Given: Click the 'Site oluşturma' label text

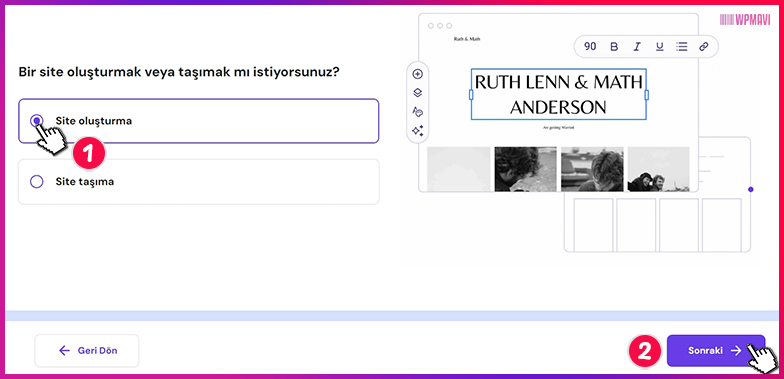Looking at the screenshot, I should (94, 120).
